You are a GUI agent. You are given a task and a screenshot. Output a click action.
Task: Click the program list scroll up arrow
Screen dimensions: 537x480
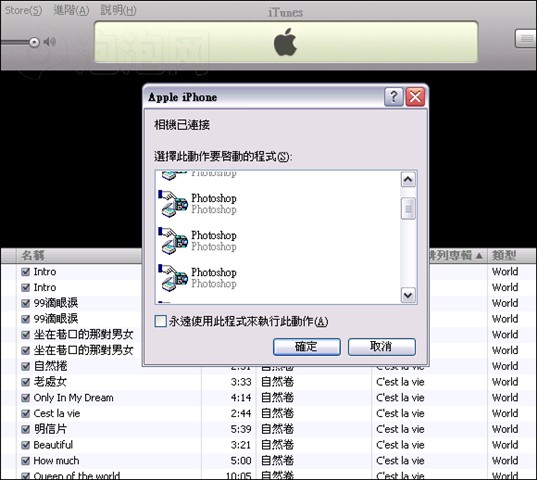[x=408, y=179]
